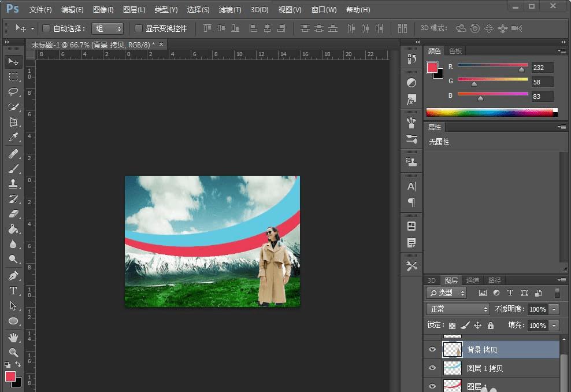Select the Hand tool
571x392 pixels.
(x=13, y=337)
